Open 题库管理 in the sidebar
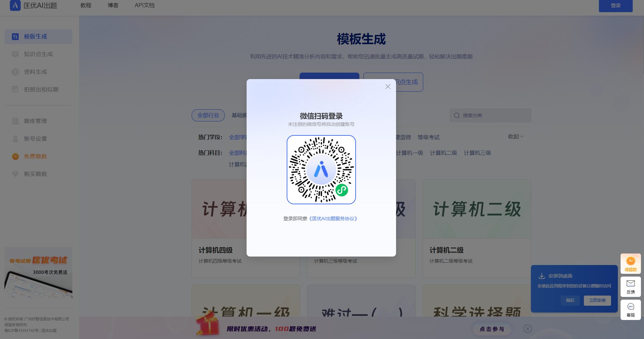 click(35, 121)
